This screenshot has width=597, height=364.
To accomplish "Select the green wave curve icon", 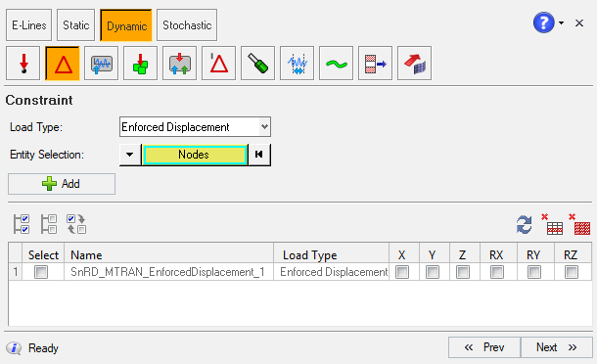I will coord(337,64).
